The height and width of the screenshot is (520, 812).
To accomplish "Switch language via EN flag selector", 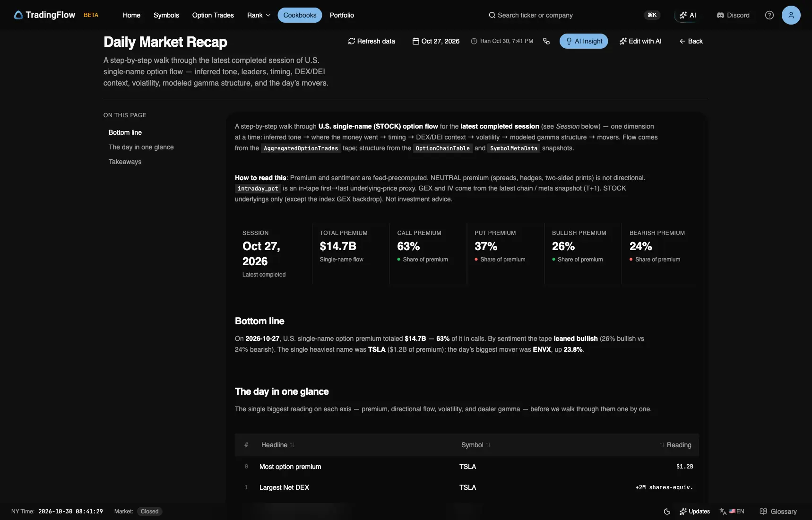I will click(732, 511).
